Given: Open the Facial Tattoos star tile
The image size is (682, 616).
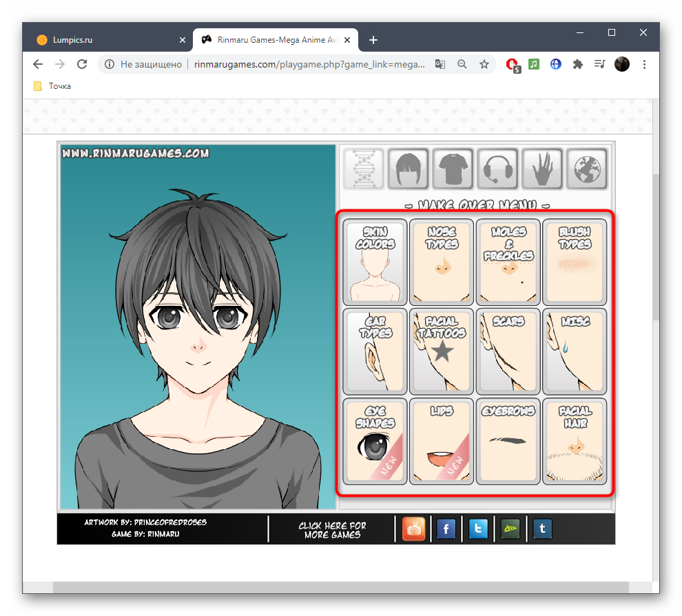Looking at the screenshot, I should (x=442, y=351).
